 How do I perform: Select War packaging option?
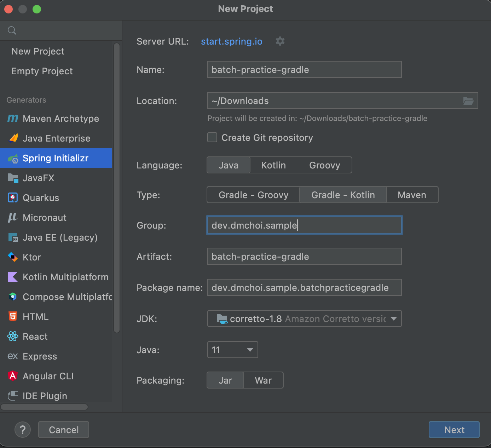click(x=264, y=380)
